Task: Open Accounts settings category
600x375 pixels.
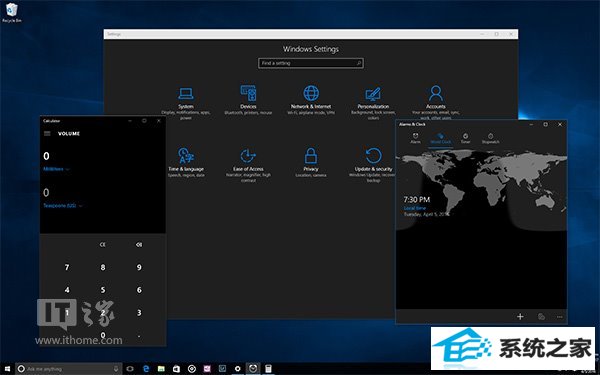Action: click(x=435, y=102)
